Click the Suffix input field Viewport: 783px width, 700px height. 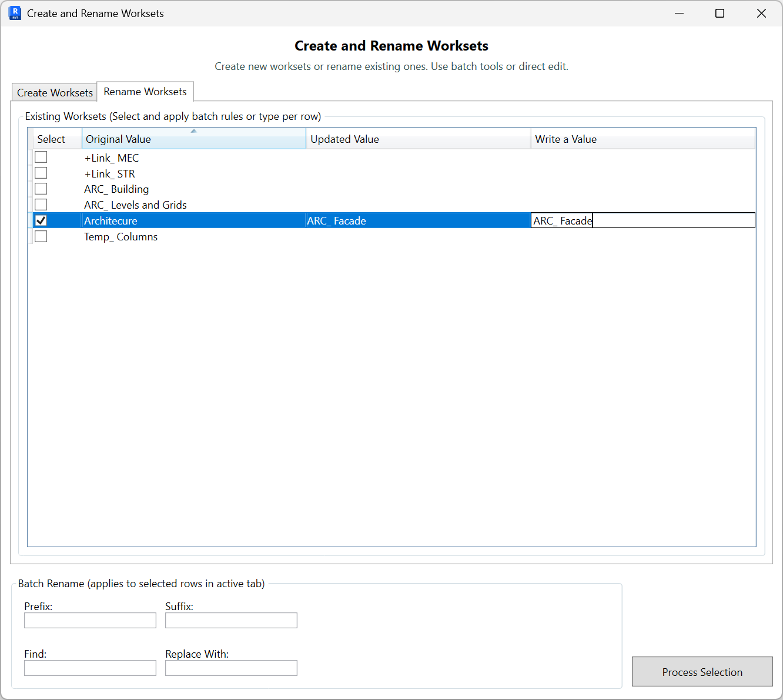pyautogui.click(x=230, y=620)
